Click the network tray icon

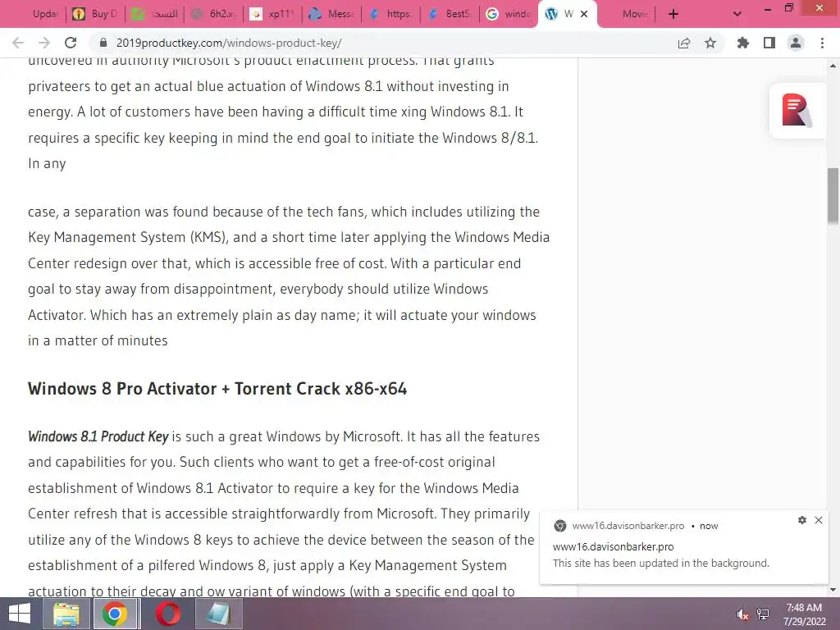(763, 614)
